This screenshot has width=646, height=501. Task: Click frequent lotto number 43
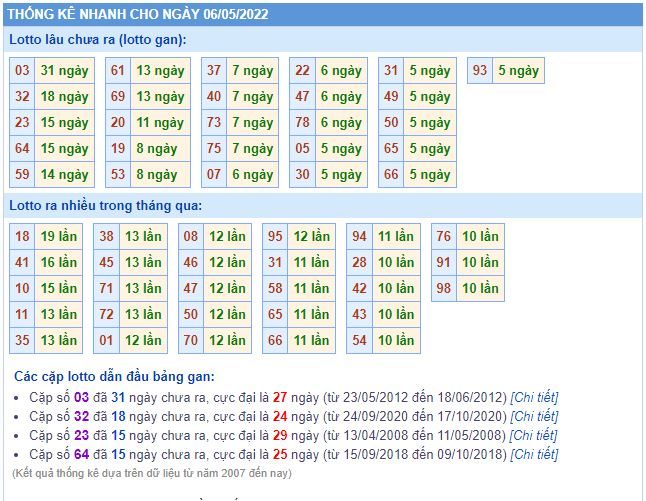[x=359, y=314]
